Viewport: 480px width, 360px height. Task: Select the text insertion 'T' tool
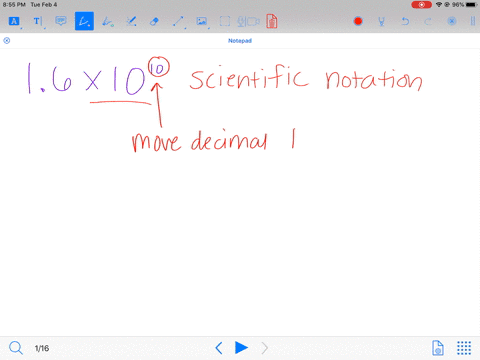[x=37, y=21]
